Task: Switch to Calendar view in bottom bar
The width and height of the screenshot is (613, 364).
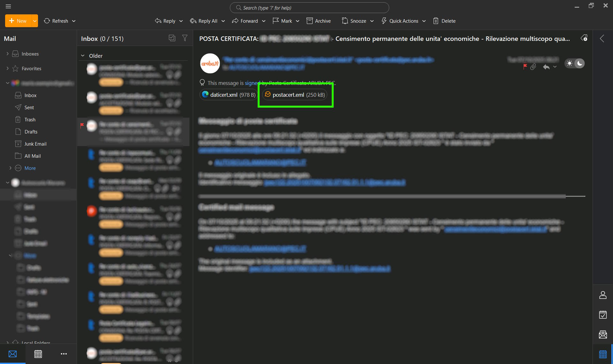Action: pyautogui.click(x=38, y=354)
